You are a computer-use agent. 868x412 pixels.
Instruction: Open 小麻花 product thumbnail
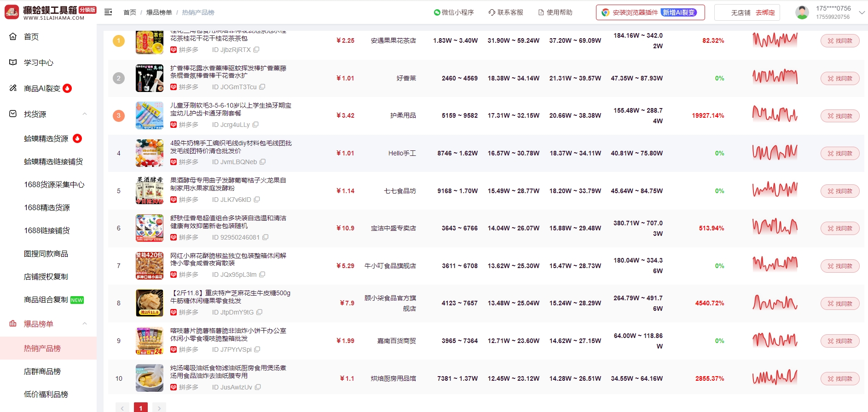click(150, 266)
